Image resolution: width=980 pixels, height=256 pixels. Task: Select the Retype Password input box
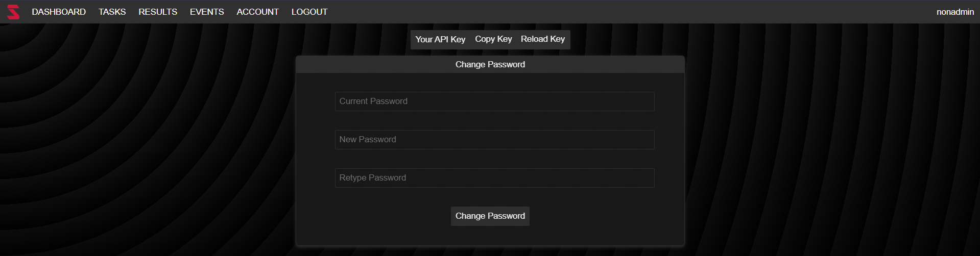click(494, 178)
